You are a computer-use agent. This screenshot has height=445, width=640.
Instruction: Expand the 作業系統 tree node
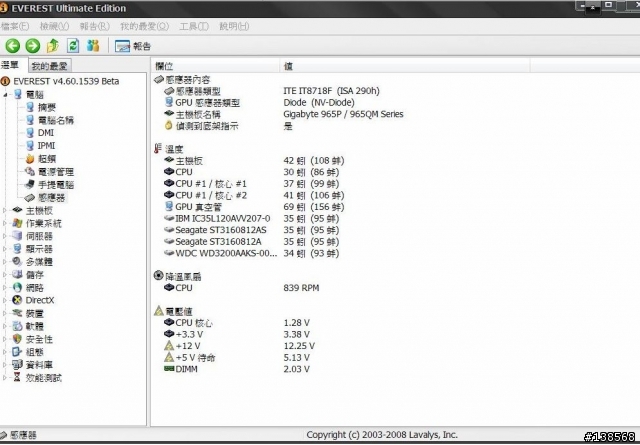(x=5, y=223)
